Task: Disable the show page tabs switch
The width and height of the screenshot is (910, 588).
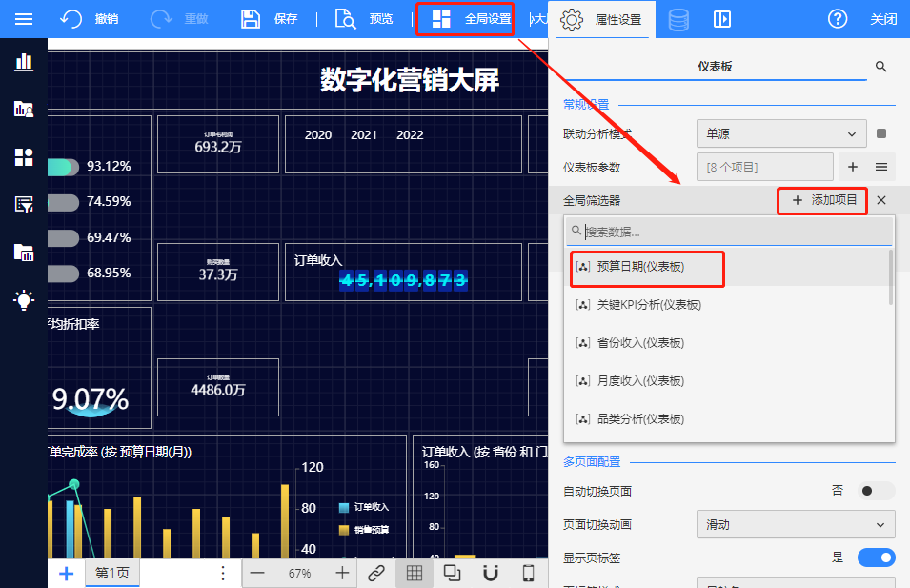Action: (876, 558)
